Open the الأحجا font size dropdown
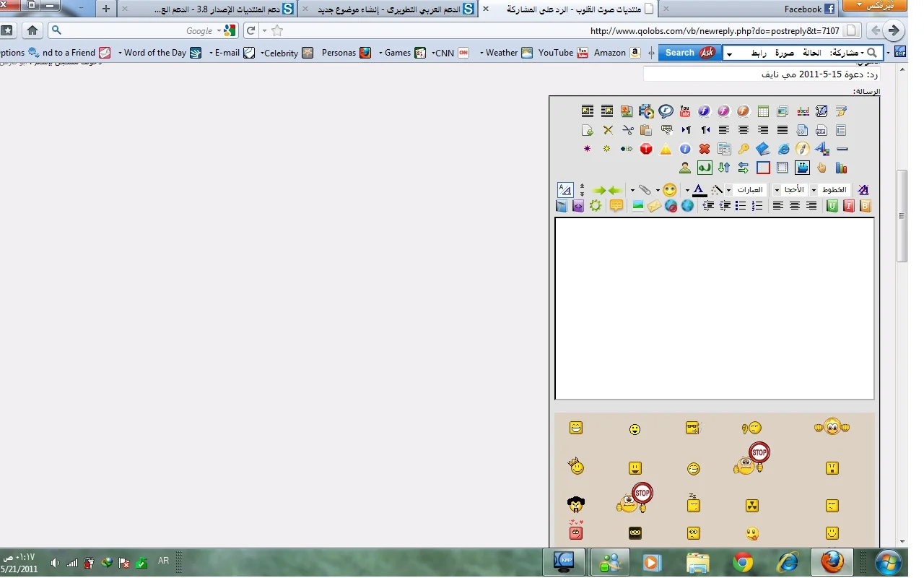This screenshot has height=578, width=924. (x=790, y=189)
